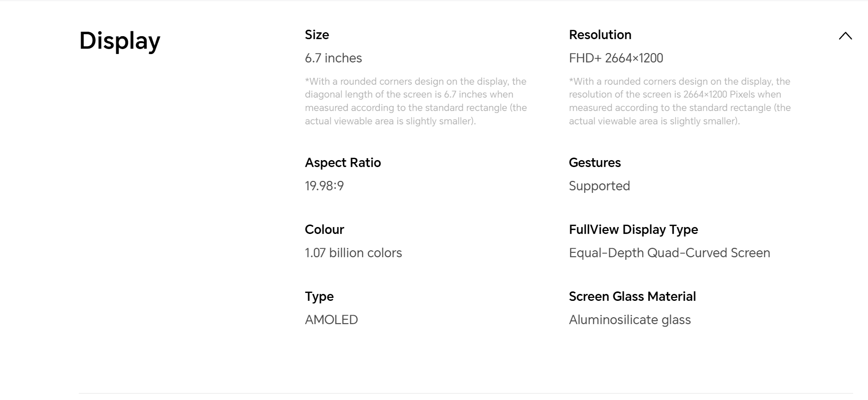Select the FullView Display Type label
Viewport: 868px width, 400px height.
[x=633, y=229]
